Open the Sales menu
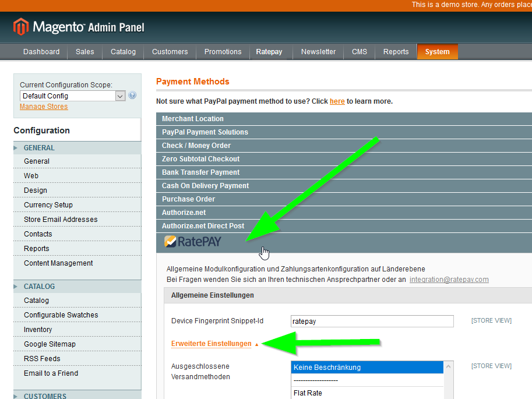 point(84,52)
